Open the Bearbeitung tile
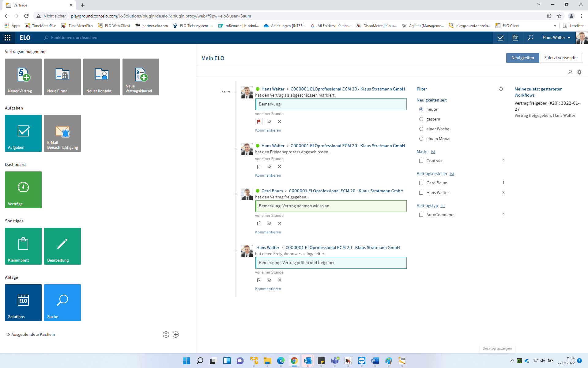Viewport: 588px width, 368px height. click(x=62, y=246)
